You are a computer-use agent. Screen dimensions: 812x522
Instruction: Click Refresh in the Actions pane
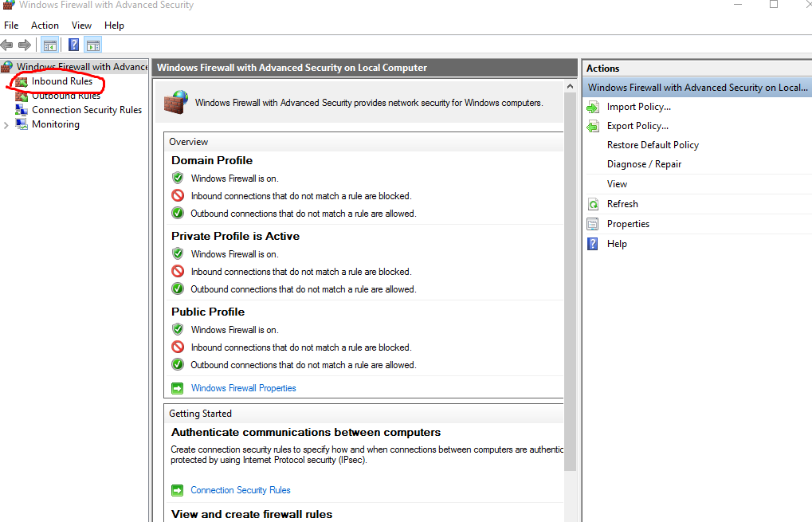(622, 204)
